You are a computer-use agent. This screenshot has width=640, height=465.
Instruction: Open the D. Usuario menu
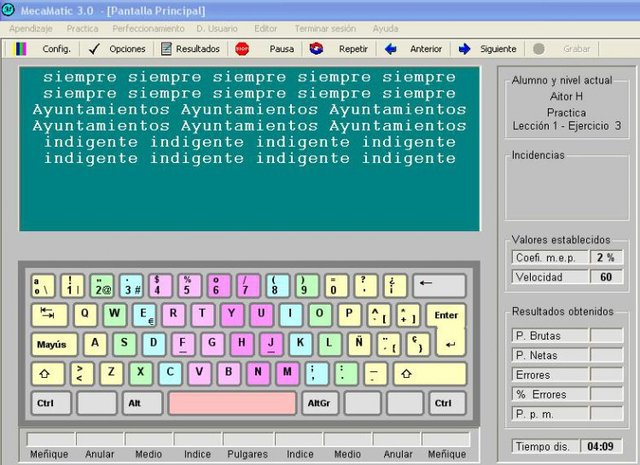(x=217, y=29)
